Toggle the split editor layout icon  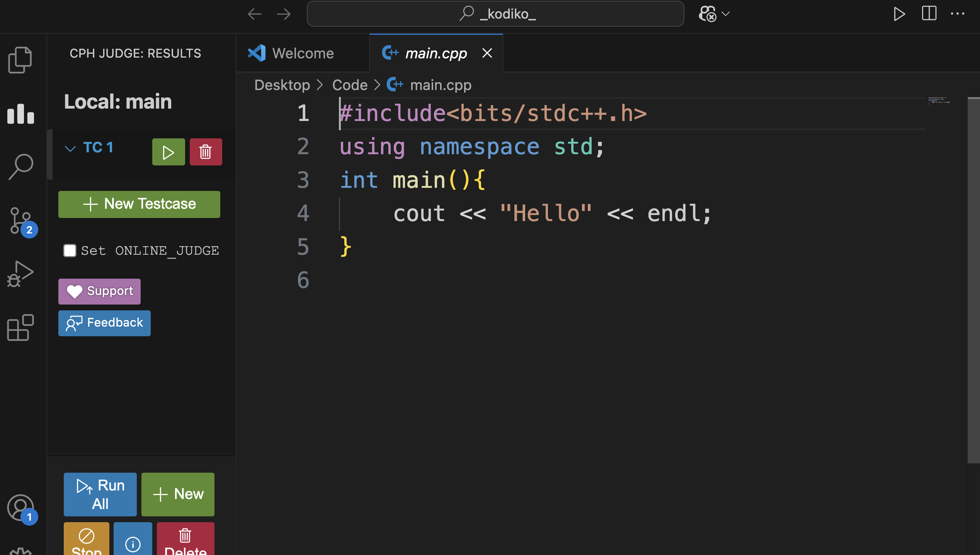pyautogui.click(x=929, y=14)
